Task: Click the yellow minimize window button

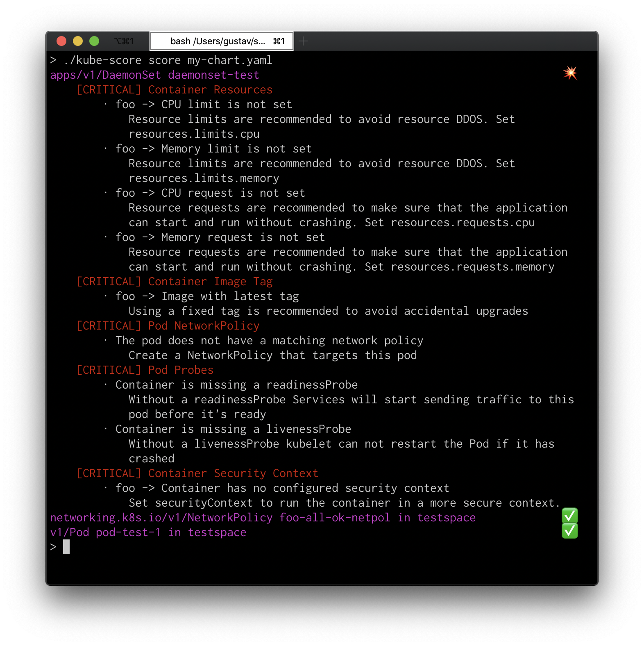Action: pos(78,41)
